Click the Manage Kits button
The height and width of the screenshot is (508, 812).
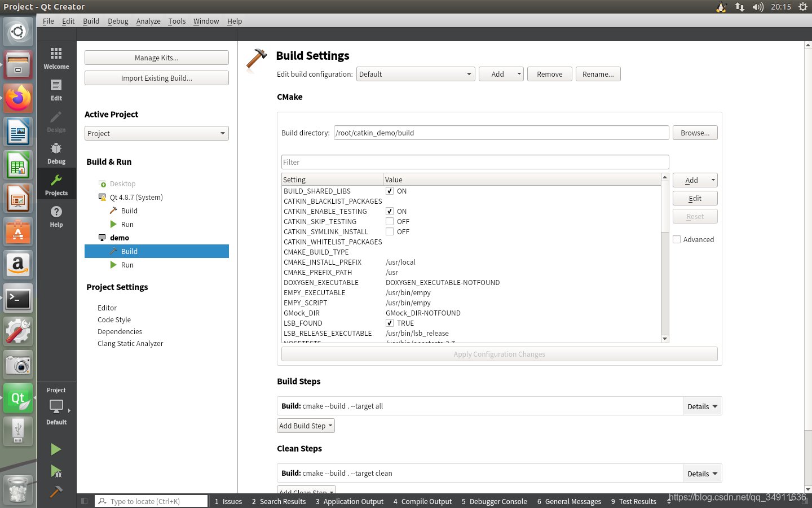(157, 58)
